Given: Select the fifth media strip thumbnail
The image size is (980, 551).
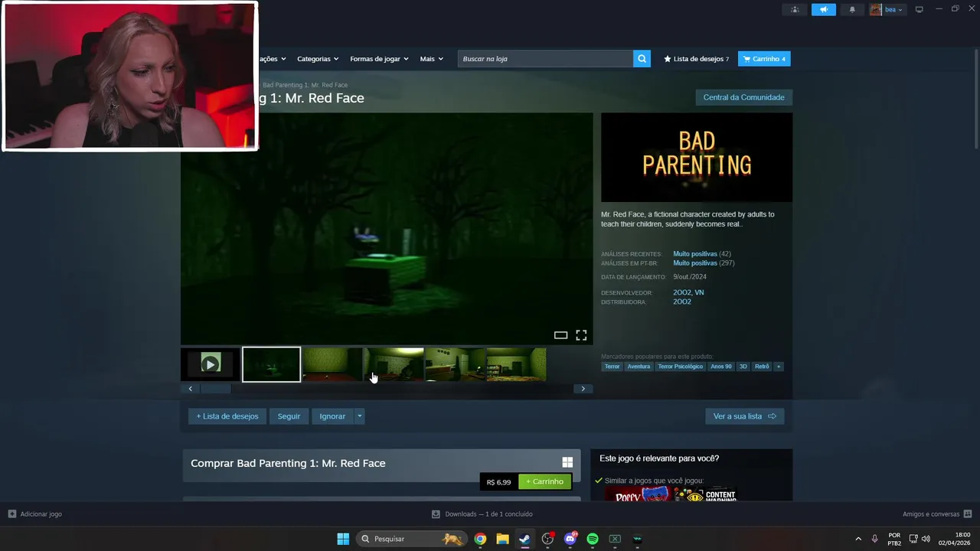Looking at the screenshot, I should tap(455, 364).
